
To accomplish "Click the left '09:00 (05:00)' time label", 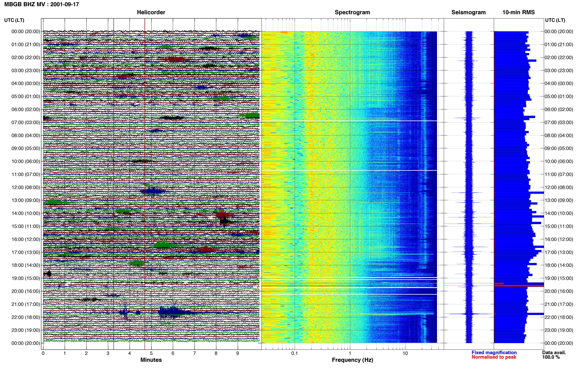I will pyautogui.click(x=26, y=148).
